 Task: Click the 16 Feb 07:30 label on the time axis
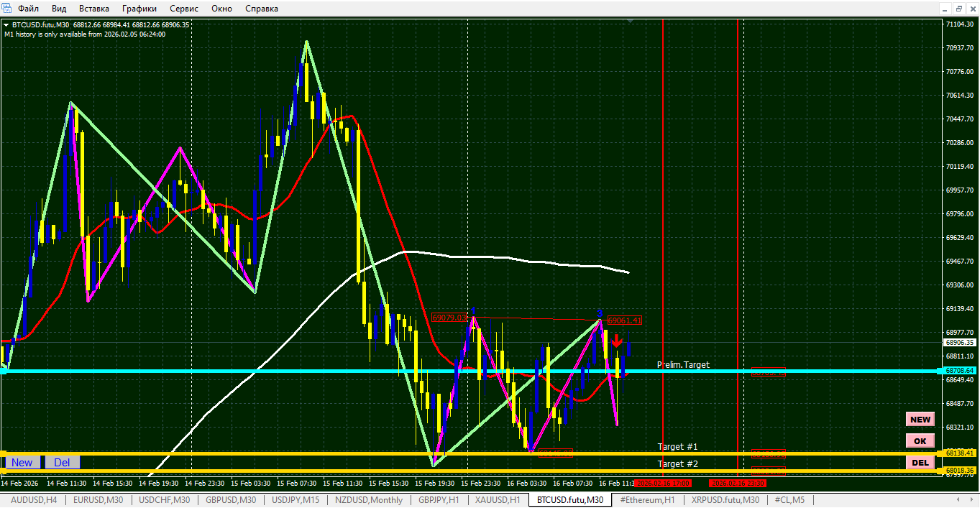[x=572, y=483]
